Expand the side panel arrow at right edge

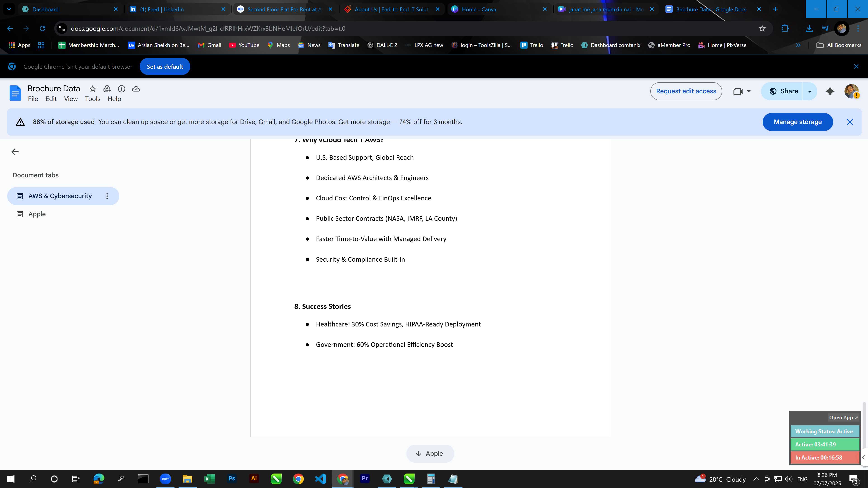[x=864, y=457]
